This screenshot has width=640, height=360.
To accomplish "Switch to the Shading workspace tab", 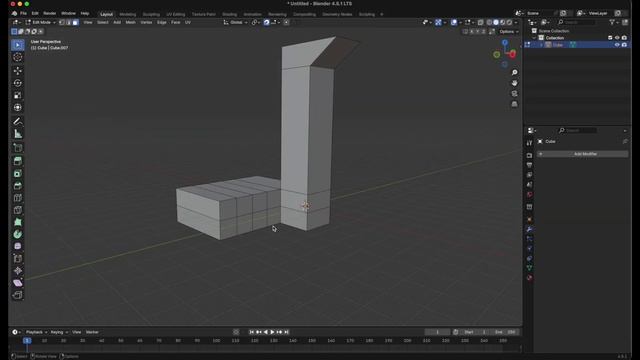I will [x=229, y=14].
